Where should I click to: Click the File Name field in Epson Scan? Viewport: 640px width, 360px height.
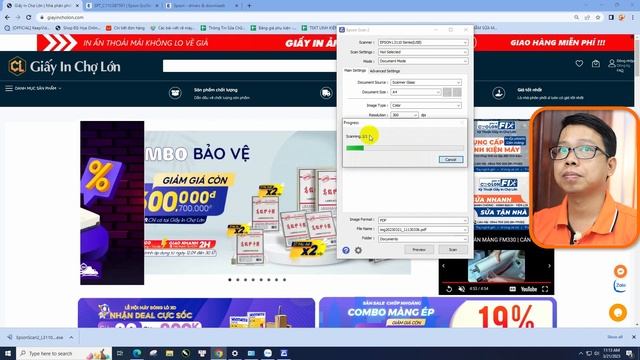click(423, 230)
